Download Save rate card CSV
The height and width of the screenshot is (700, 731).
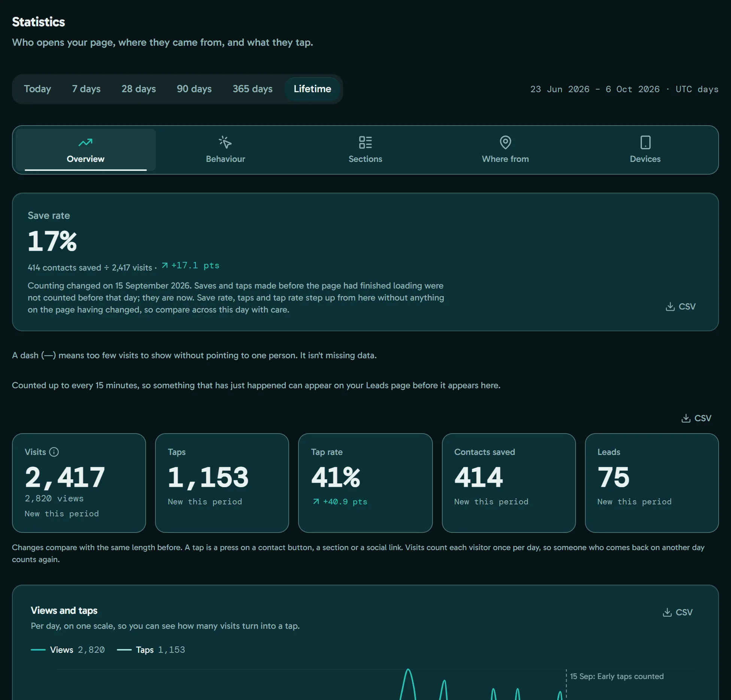(x=681, y=307)
